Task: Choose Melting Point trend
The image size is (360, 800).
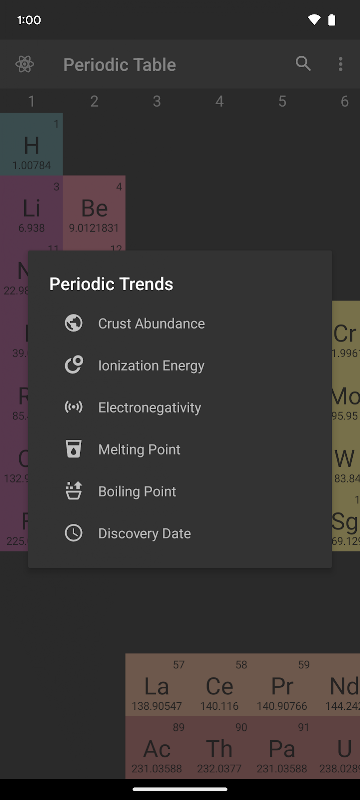Action: click(x=179, y=449)
